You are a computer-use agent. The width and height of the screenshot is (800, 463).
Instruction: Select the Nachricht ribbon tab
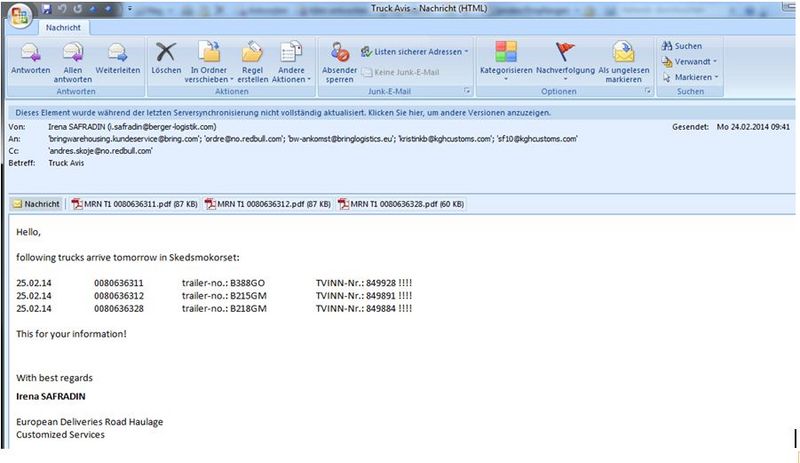tap(63, 28)
